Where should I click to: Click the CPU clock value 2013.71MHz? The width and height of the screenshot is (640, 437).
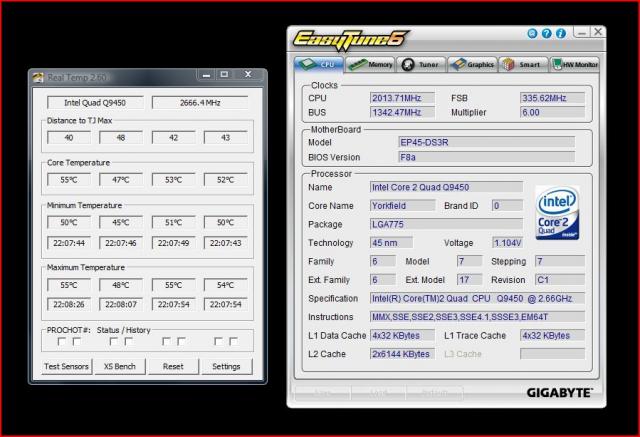click(402, 98)
